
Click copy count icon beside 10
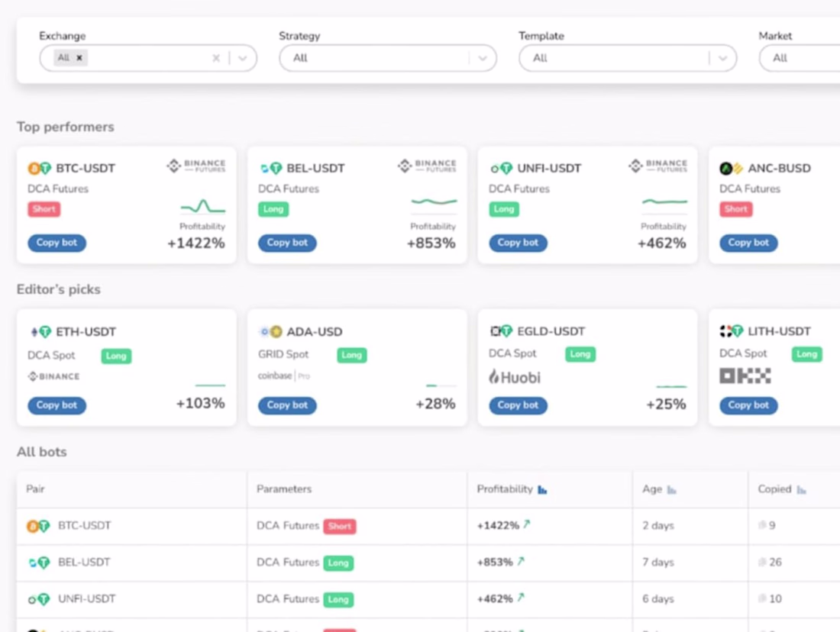(762, 598)
